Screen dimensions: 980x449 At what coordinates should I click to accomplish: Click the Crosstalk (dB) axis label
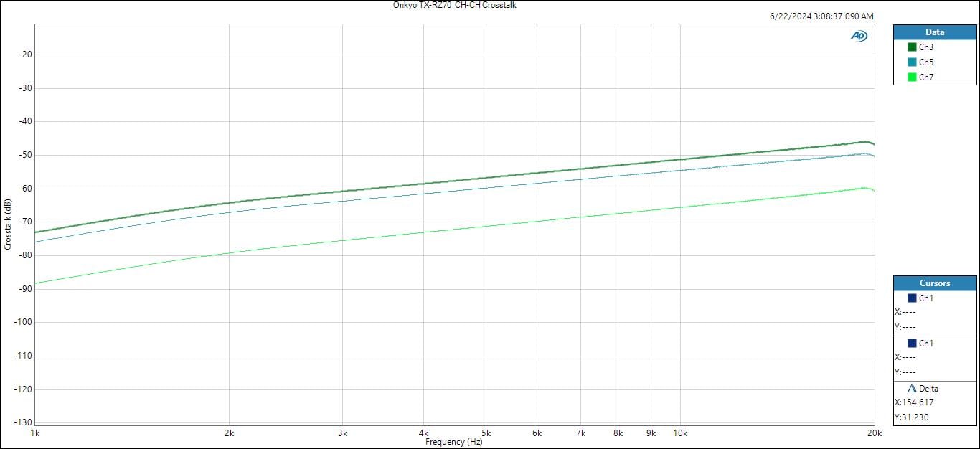[x=8, y=225]
